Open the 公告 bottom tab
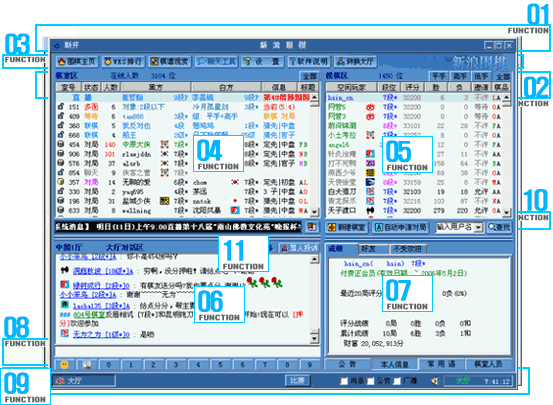Image resolution: width=553 pixels, height=405 pixels. tap(347, 364)
